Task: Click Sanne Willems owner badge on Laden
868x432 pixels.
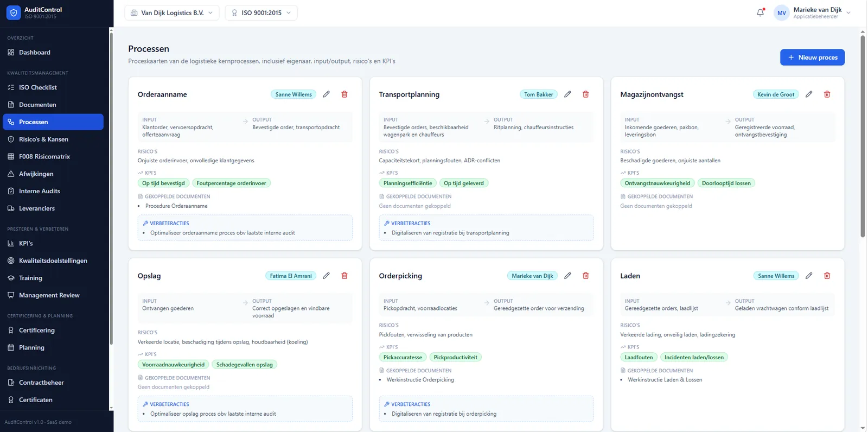Action: click(x=776, y=276)
